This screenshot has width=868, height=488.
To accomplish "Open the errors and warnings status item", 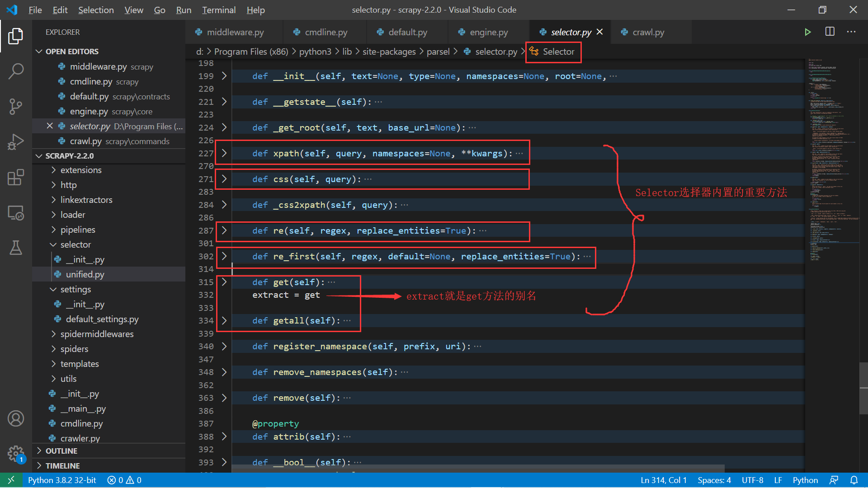I will coord(124,480).
